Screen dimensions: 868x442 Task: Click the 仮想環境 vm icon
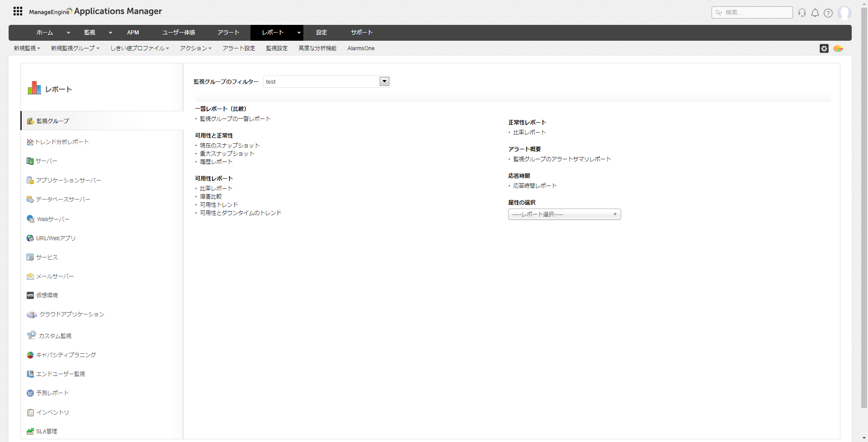(30, 295)
